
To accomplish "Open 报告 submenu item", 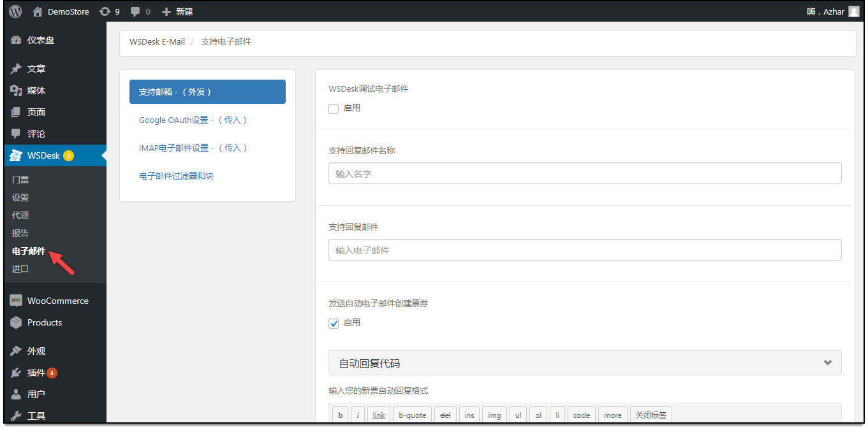I will pyautogui.click(x=20, y=233).
